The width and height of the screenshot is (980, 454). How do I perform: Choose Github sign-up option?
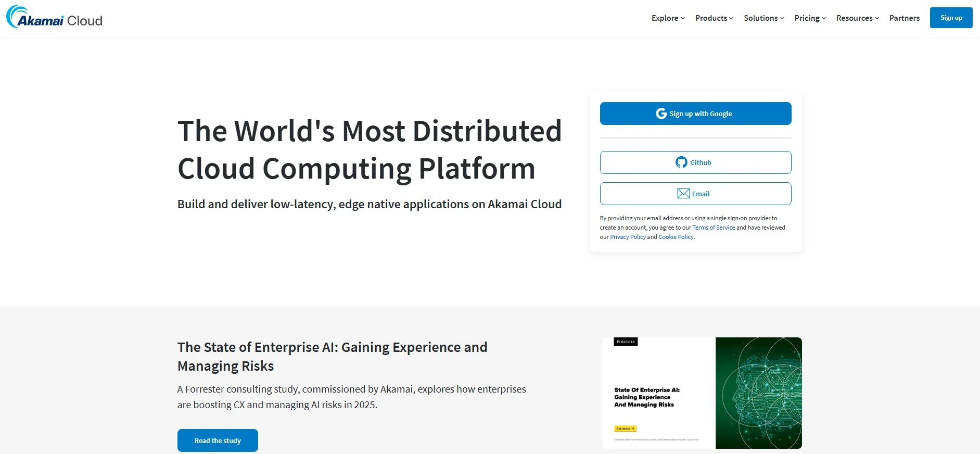(695, 162)
